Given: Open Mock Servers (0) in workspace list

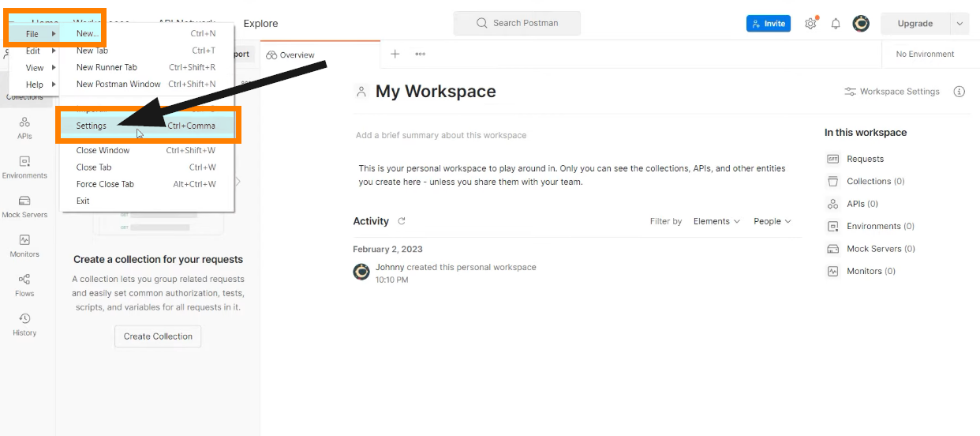Looking at the screenshot, I should [x=871, y=249].
